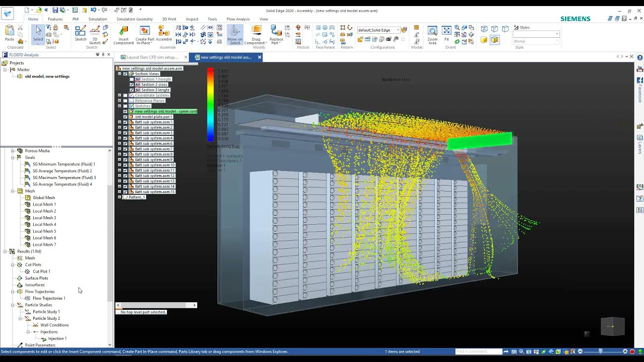The image size is (644, 362).
Task: Click the Save icon in quick access toolbar
Action: 55,10
